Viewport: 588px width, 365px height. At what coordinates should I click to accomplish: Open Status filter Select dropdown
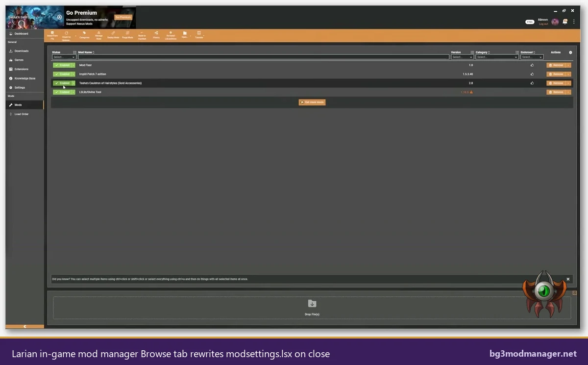pyautogui.click(x=64, y=57)
